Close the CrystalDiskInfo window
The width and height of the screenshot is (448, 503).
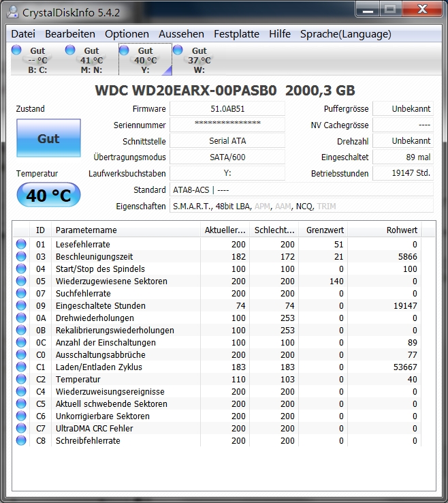pos(422,10)
